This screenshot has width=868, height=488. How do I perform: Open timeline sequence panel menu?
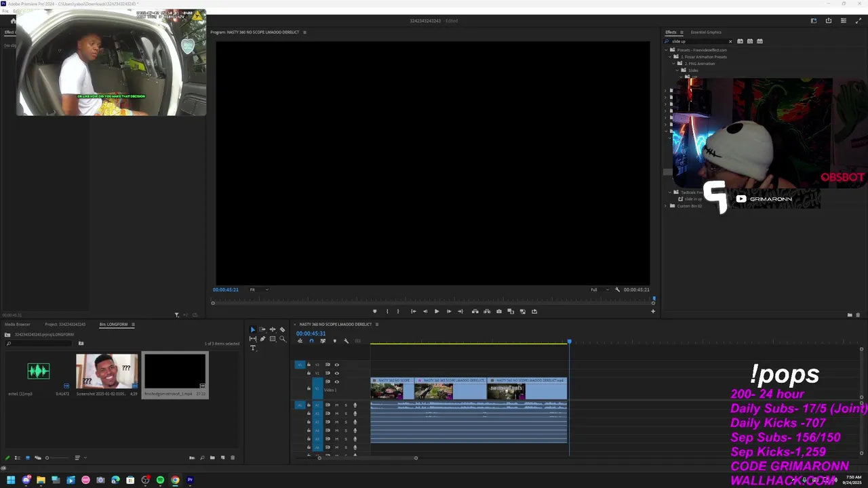coord(377,324)
